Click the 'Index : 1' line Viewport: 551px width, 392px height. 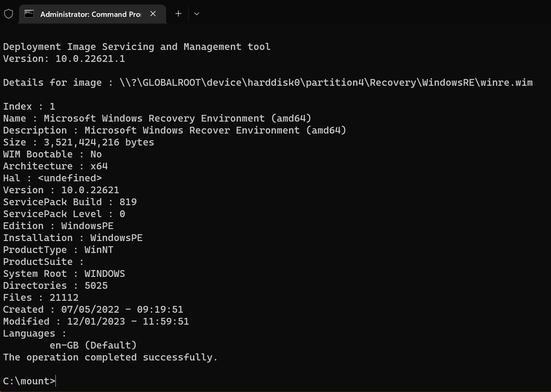pos(29,107)
